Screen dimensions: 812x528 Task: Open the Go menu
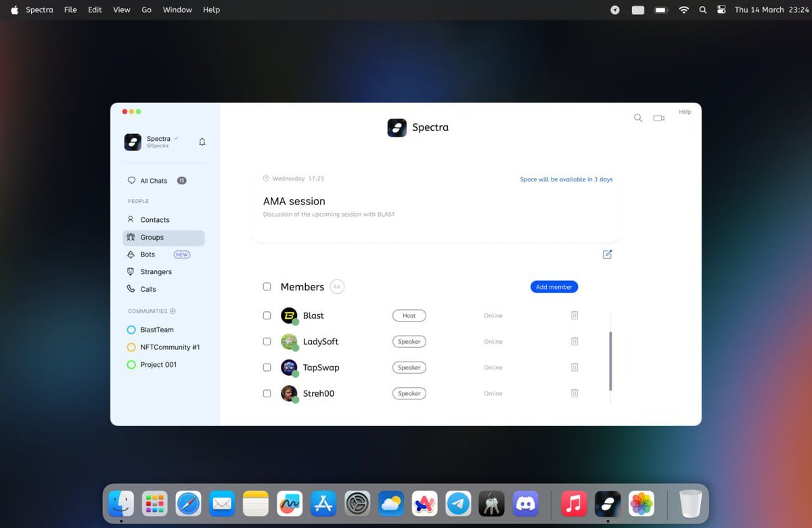pos(147,9)
